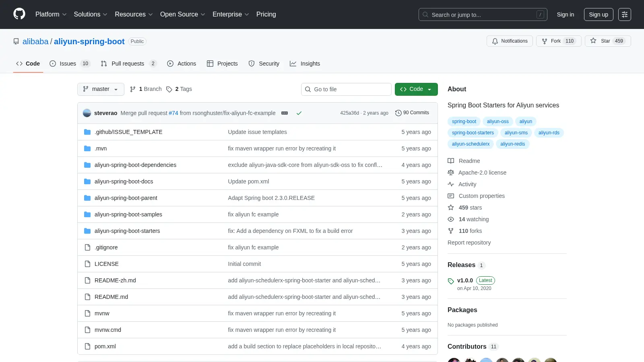This screenshot has height=362, width=644.
Task: Expand the Enterprise menu
Action: pos(231,14)
